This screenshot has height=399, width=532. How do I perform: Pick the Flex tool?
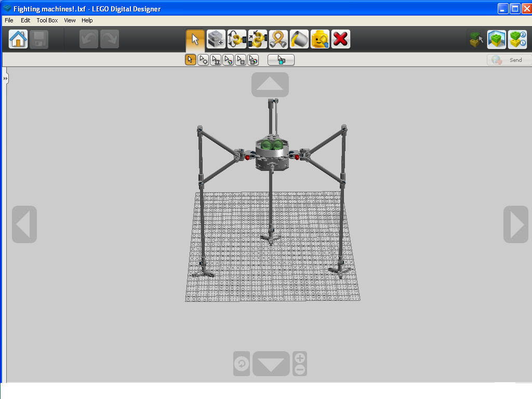click(x=278, y=39)
